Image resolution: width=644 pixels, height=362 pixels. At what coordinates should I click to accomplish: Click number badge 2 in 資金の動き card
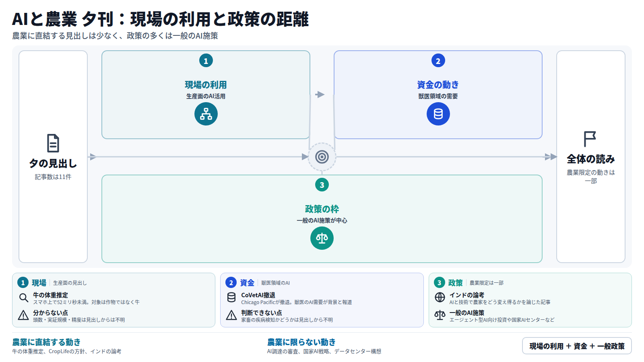click(x=438, y=61)
